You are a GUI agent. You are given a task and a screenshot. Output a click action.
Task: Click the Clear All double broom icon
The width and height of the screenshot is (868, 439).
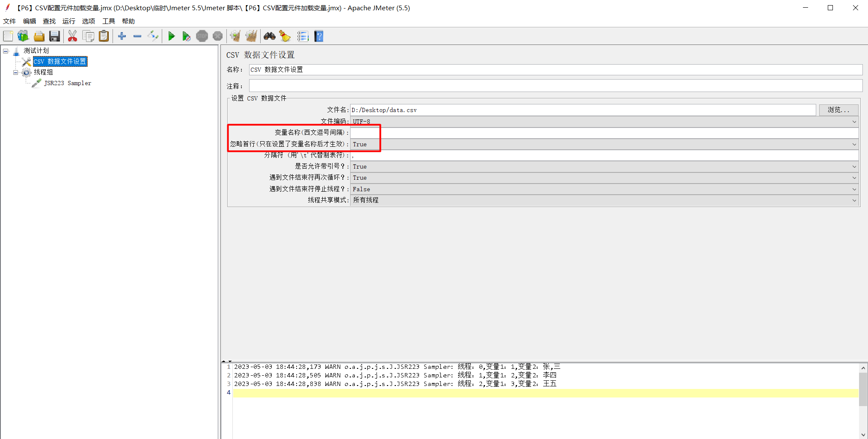(251, 36)
